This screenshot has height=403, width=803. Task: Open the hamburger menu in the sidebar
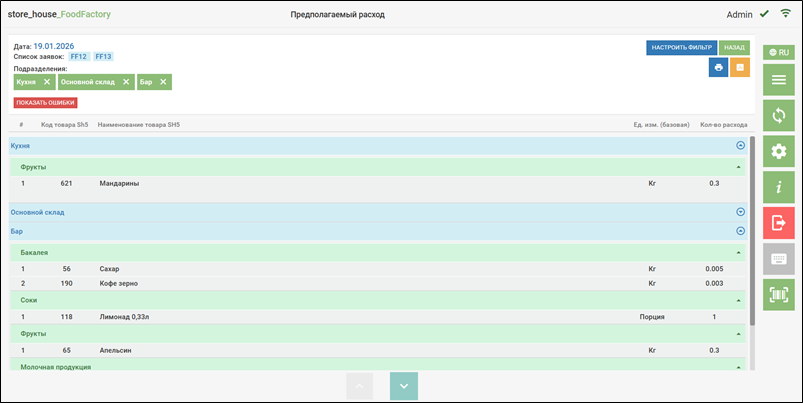tap(778, 78)
